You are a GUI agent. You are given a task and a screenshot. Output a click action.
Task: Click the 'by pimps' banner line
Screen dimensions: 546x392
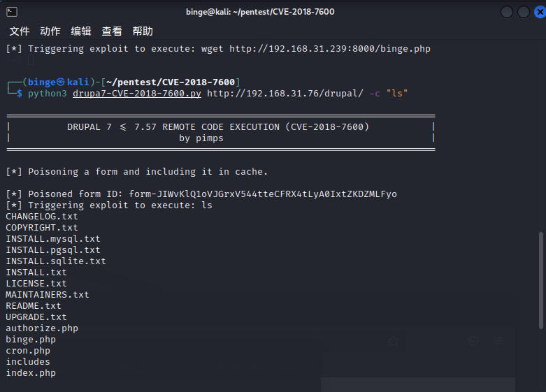click(201, 138)
